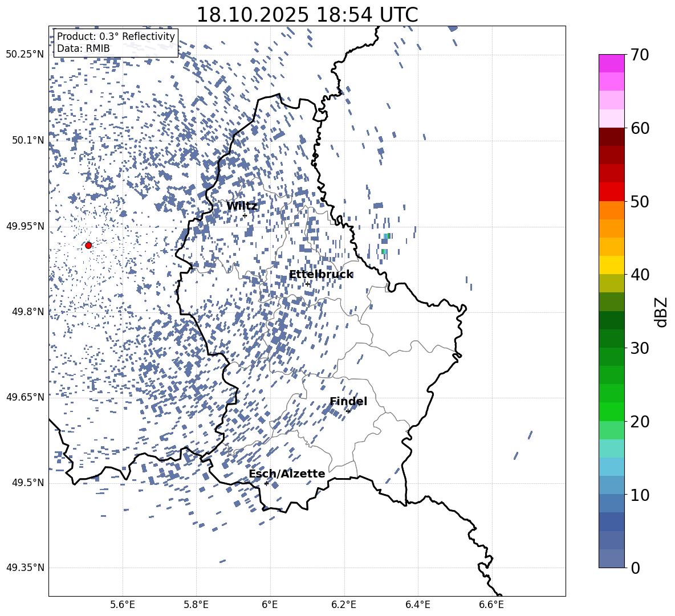Click the Wiltz cross marker

pos(245,216)
